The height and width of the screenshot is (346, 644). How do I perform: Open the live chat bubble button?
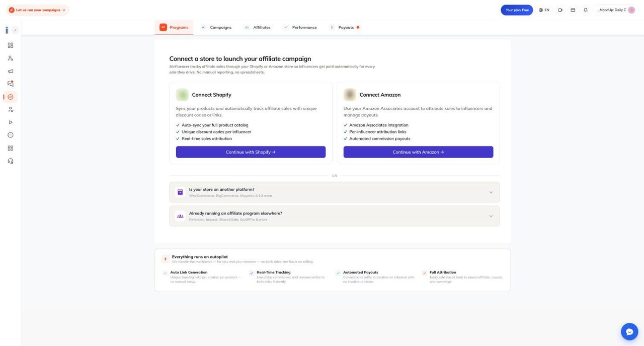pos(629,331)
